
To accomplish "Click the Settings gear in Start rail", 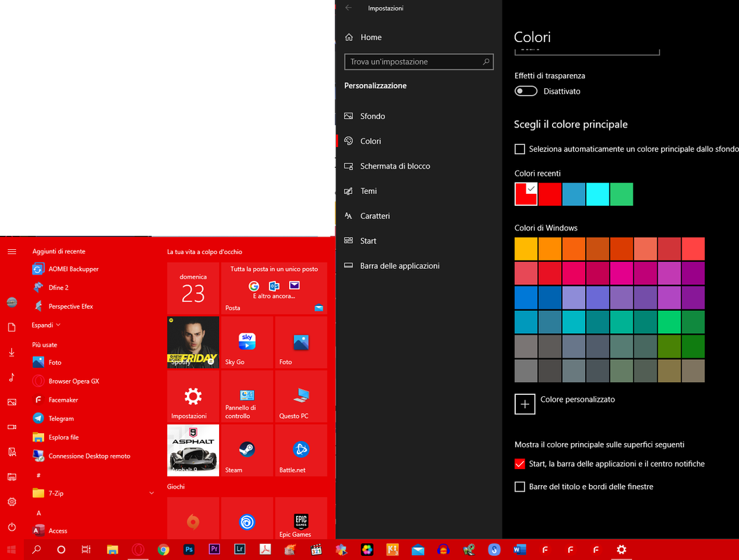I will 12,502.
